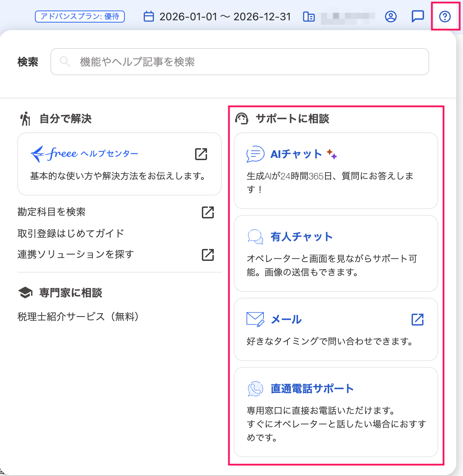The width and height of the screenshot is (463, 476).
Task: Click the headset icon beside サポートに相談
Action: coord(242,119)
